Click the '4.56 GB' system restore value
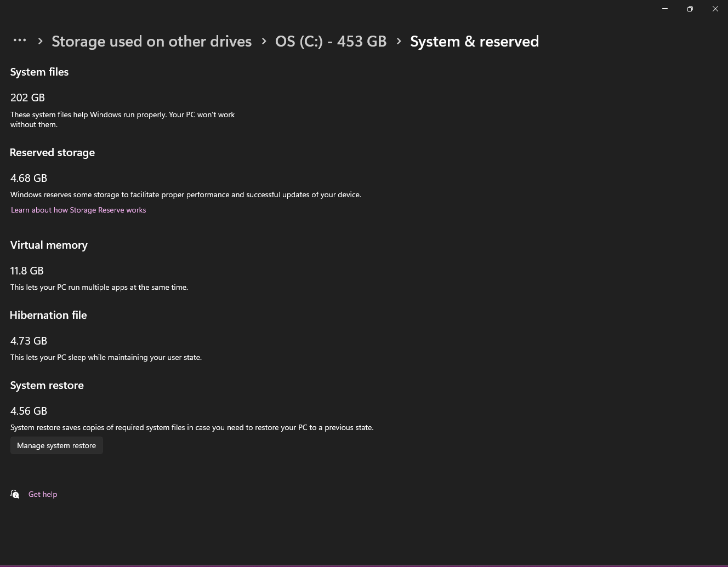 [x=29, y=410]
